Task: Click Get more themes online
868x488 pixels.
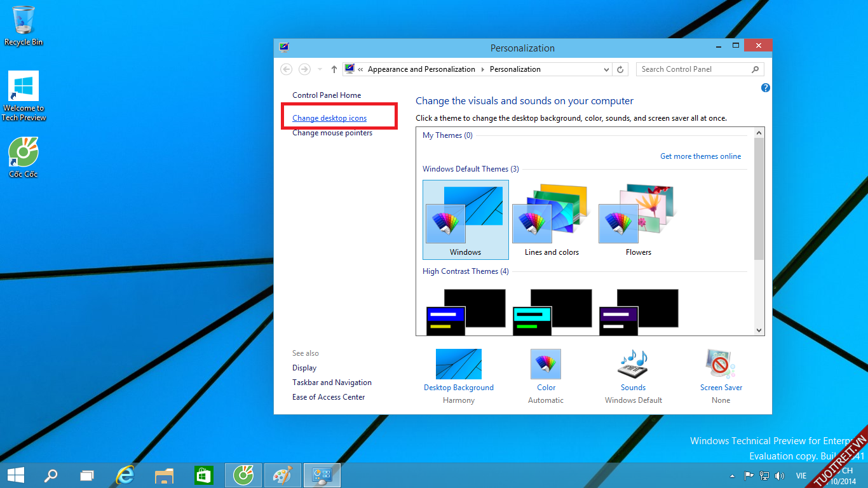Action: pos(700,156)
